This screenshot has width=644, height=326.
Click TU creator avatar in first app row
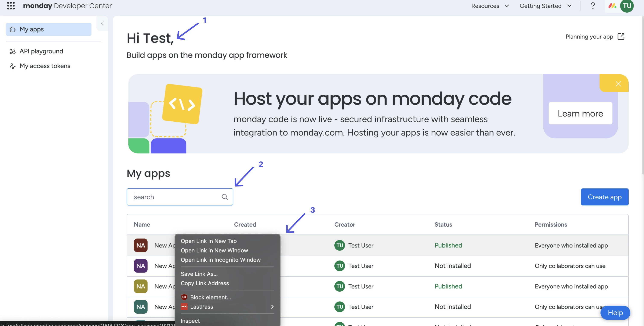tap(339, 245)
